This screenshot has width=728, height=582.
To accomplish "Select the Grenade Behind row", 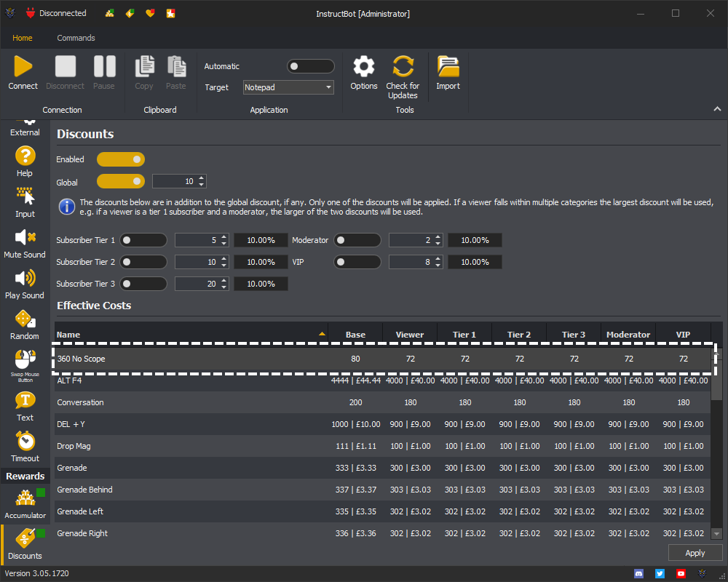I will (383, 490).
